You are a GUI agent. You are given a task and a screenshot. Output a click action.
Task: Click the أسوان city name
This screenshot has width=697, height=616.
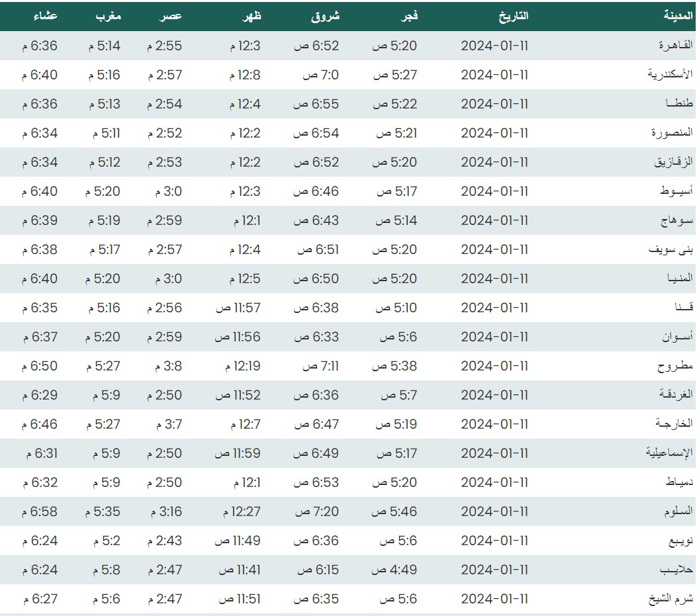click(678, 337)
